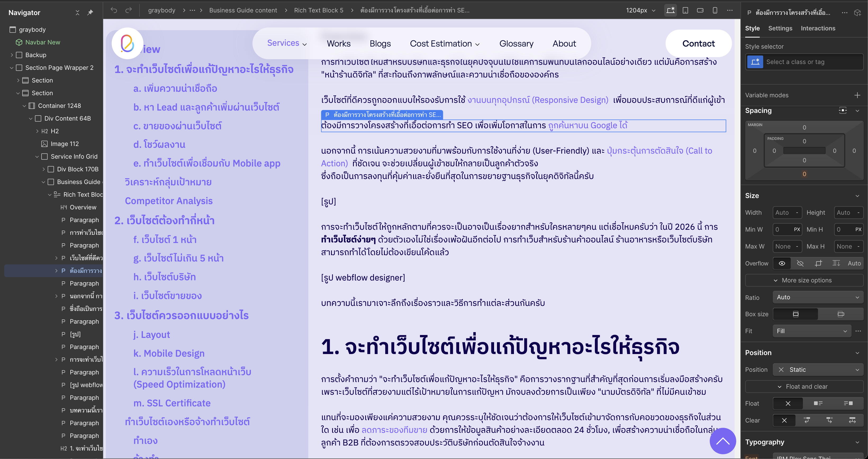Click the Undo arrow icon
This screenshot has width=868, height=459.
[114, 10]
